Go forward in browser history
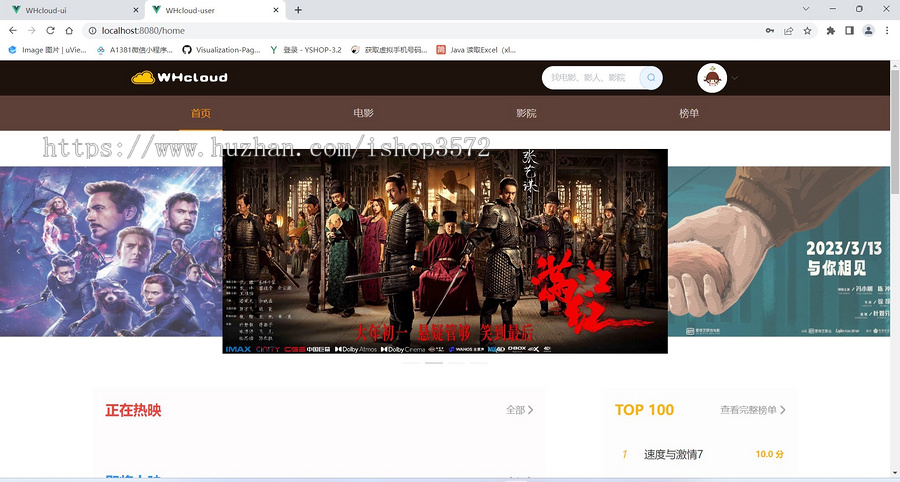This screenshot has width=900, height=482. [32, 30]
